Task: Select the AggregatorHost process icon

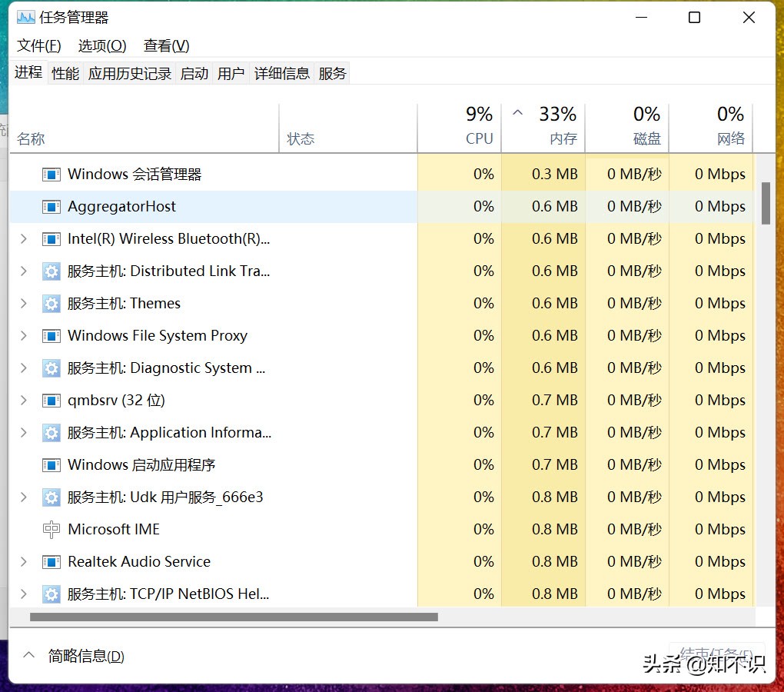Action: [51, 206]
